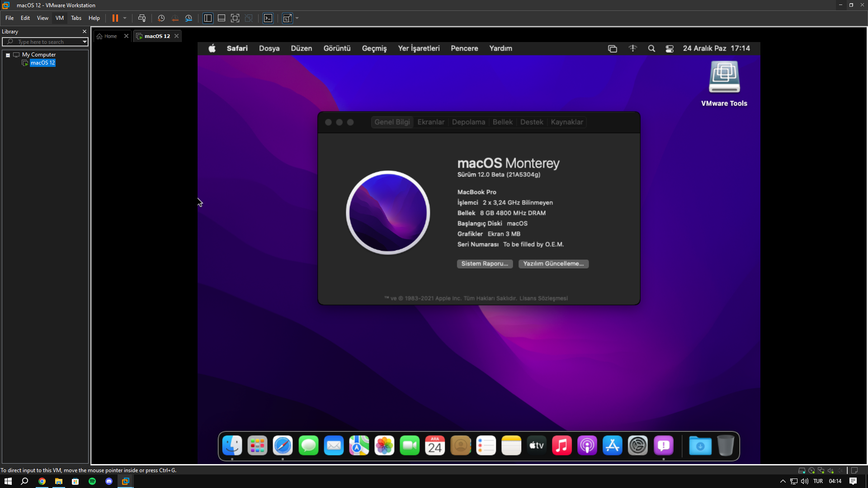Open library search filter dropdown
The height and width of the screenshot is (488, 868).
[x=85, y=42]
